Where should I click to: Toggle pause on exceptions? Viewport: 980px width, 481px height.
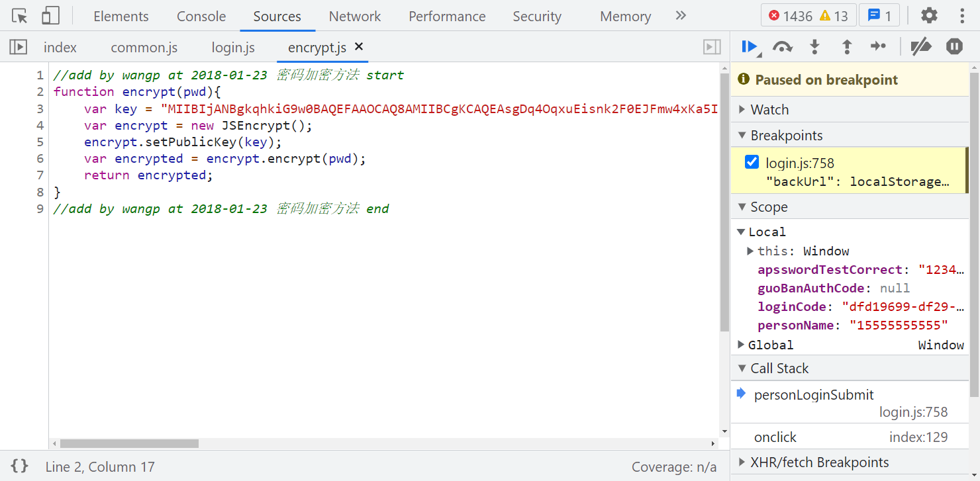pos(954,46)
